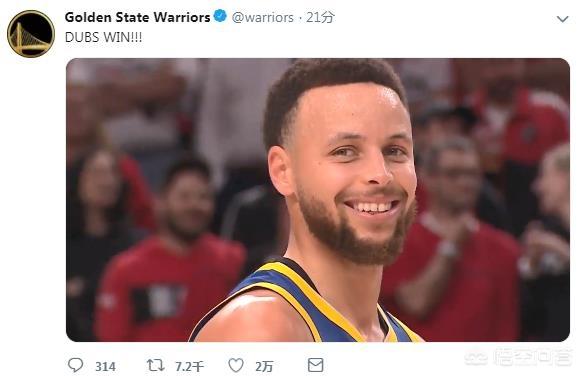Click the @warriors handle
The height and width of the screenshot is (376, 583).
262,17
